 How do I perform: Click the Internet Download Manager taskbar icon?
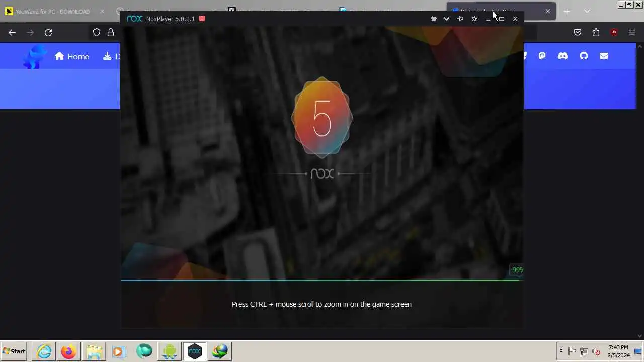(220, 351)
